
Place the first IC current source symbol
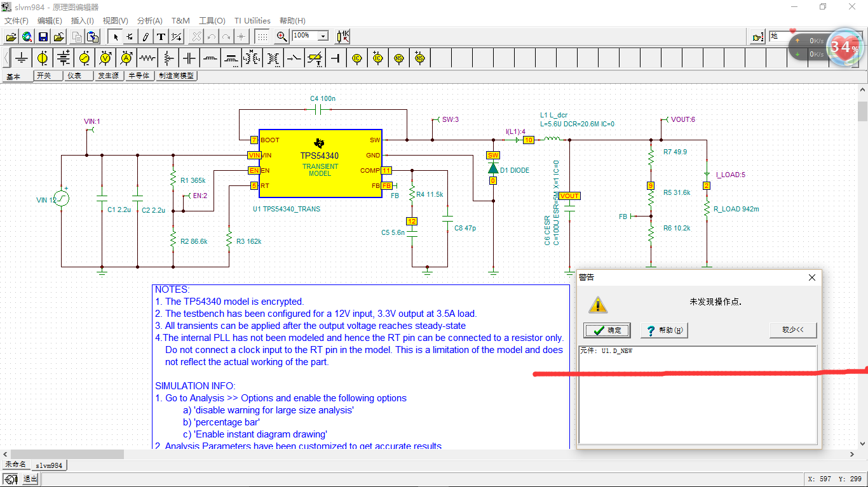(x=357, y=58)
